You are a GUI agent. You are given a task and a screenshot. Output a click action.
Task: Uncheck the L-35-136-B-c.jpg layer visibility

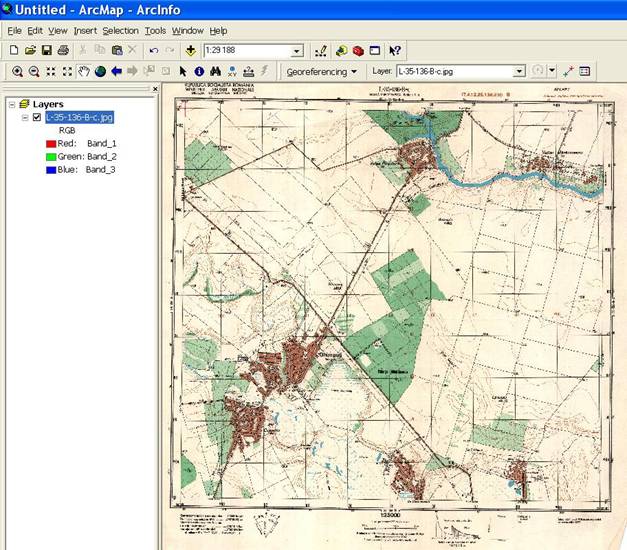coord(37,117)
